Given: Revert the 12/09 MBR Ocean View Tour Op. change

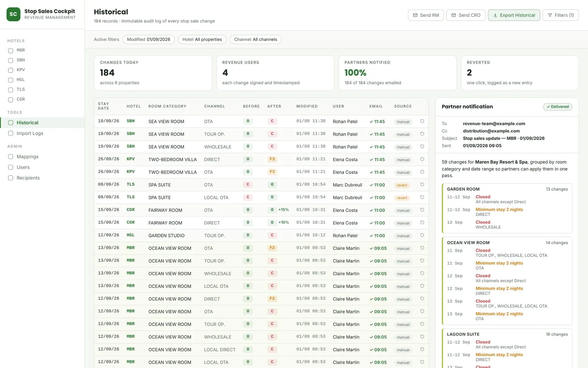Looking at the screenshot, I should point(422,324).
